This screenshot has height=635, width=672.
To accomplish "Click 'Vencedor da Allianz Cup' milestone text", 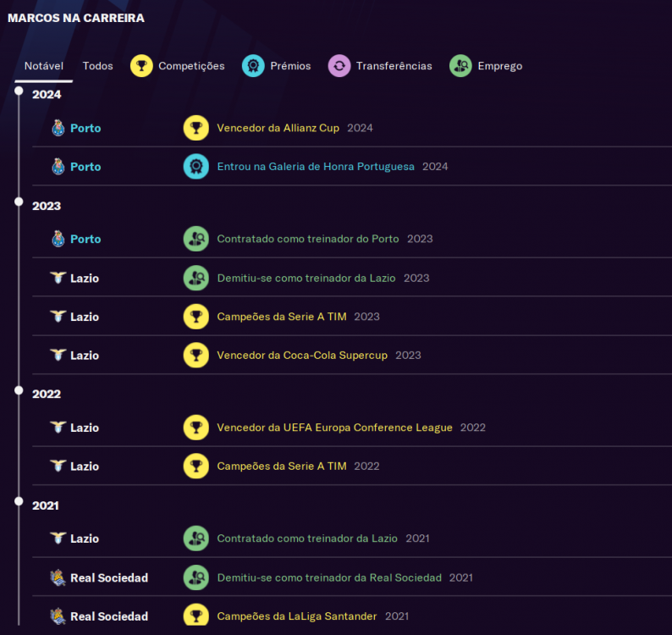I will tap(278, 128).
